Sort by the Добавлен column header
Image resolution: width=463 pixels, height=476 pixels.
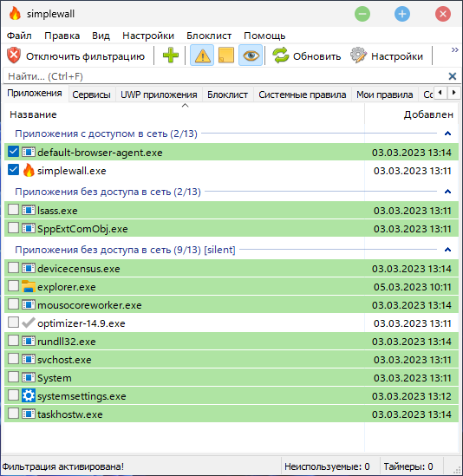point(411,114)
